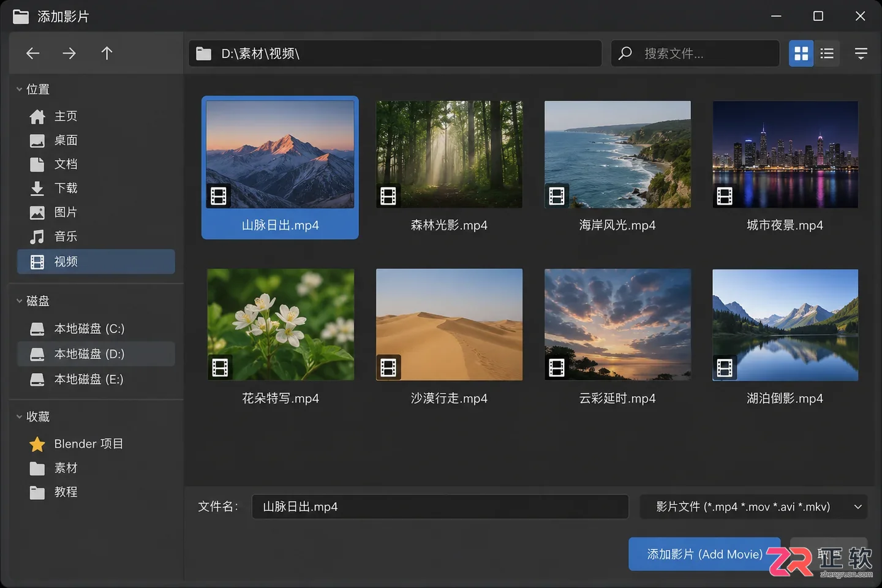Viewport: 882px width, 588px height.
Task: Click the 文件名 filename field
Action: pyautogui.click(x=440, y=507)
